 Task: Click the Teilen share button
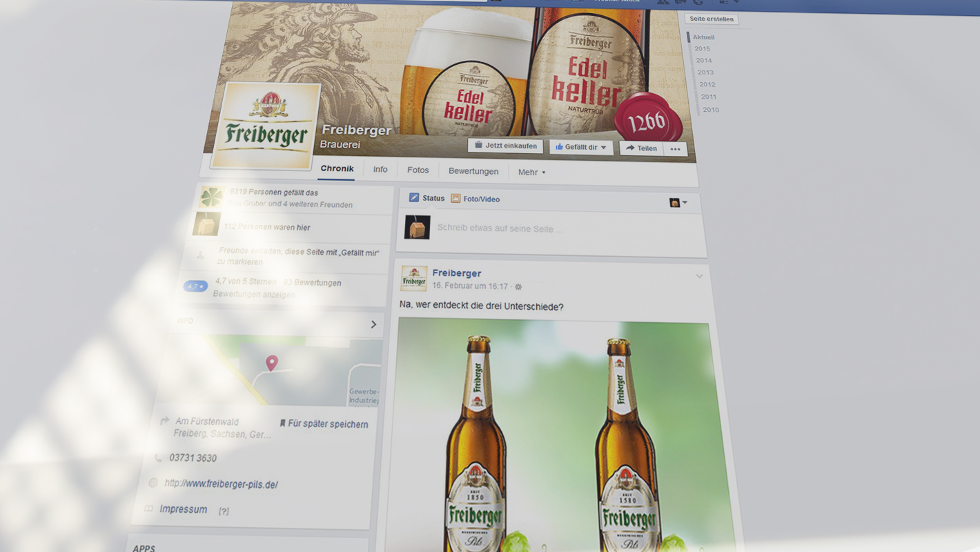pos(641,148)
